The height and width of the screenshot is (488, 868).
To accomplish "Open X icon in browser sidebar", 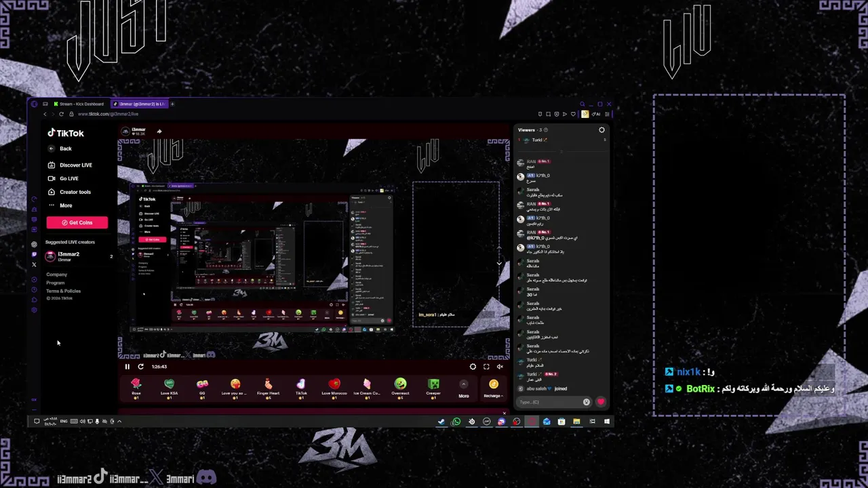I will 34,264.
